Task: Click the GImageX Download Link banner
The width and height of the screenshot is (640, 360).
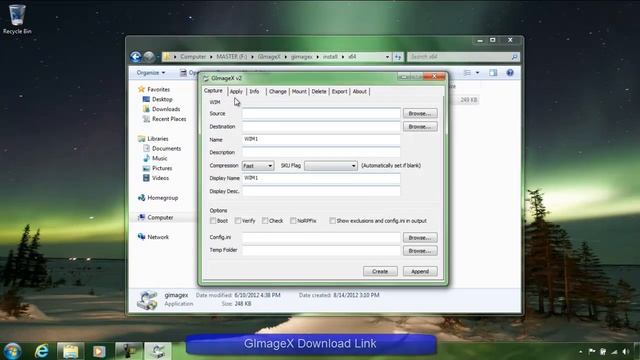Action: point(310,344)
